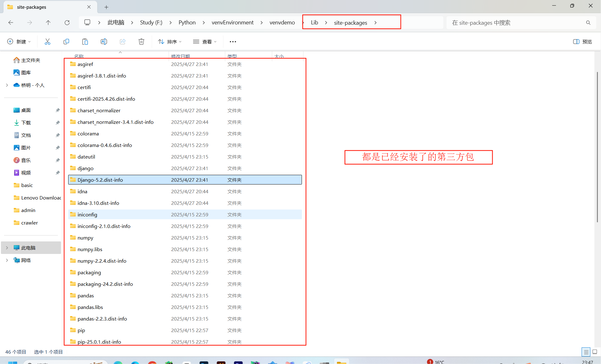Open the 排序 sort dropdown
The height and width of the screenshot is (364, 601).
coord(170,42)
